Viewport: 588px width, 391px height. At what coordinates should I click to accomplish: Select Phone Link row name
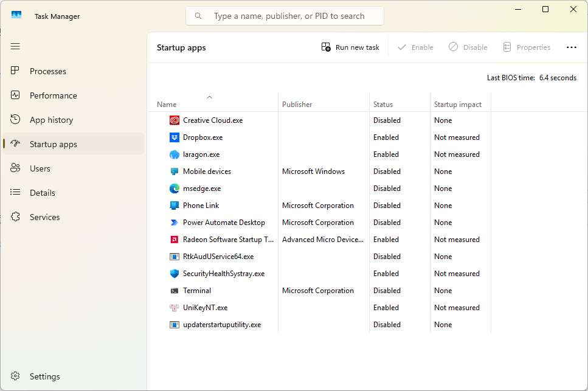pos(201,206)
